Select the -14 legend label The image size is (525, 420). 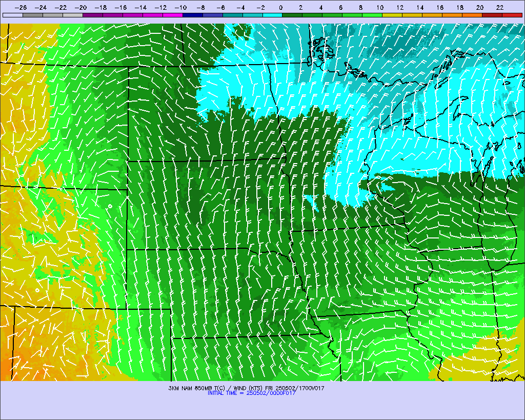click(x=140, y=8)
